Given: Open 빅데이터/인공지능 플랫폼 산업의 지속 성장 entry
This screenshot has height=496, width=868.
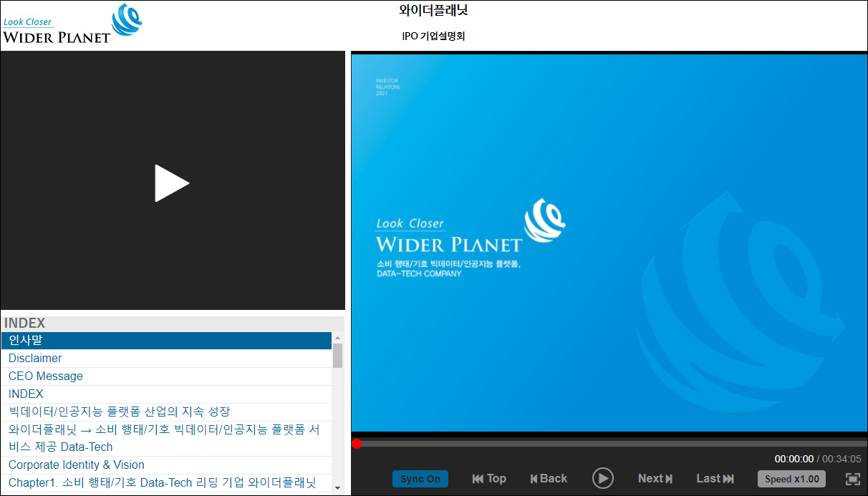Looking at the screenshot, I should [166, 412].
